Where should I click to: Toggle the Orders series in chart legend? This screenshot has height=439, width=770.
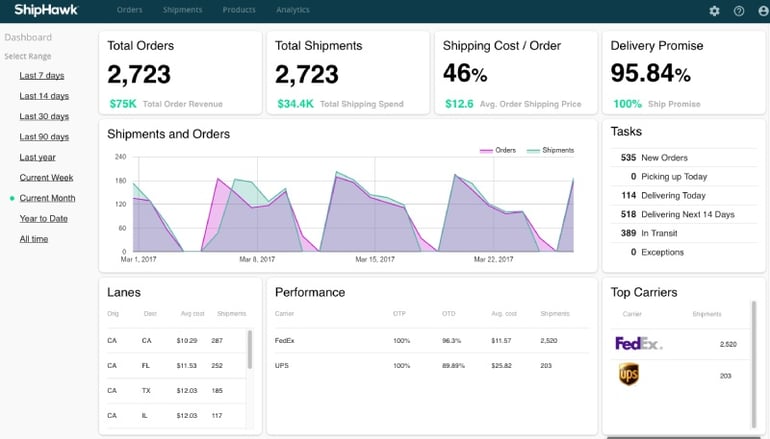coord(498,150)
